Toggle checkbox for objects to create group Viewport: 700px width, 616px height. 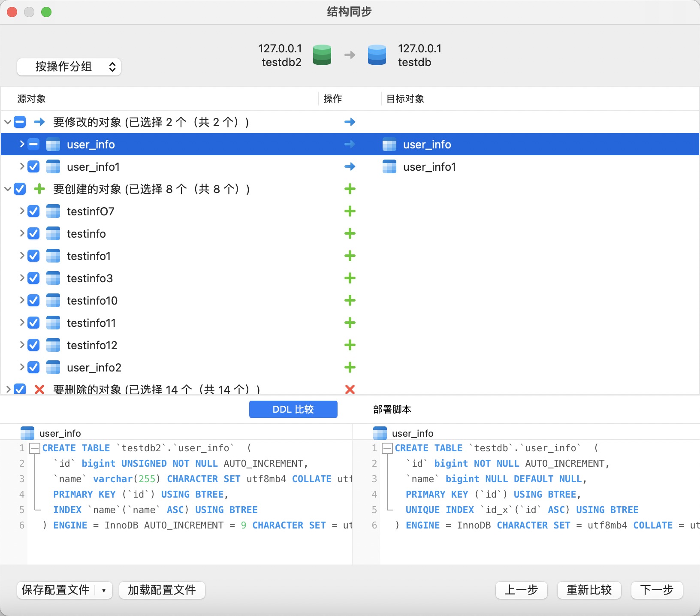[20, 189]
